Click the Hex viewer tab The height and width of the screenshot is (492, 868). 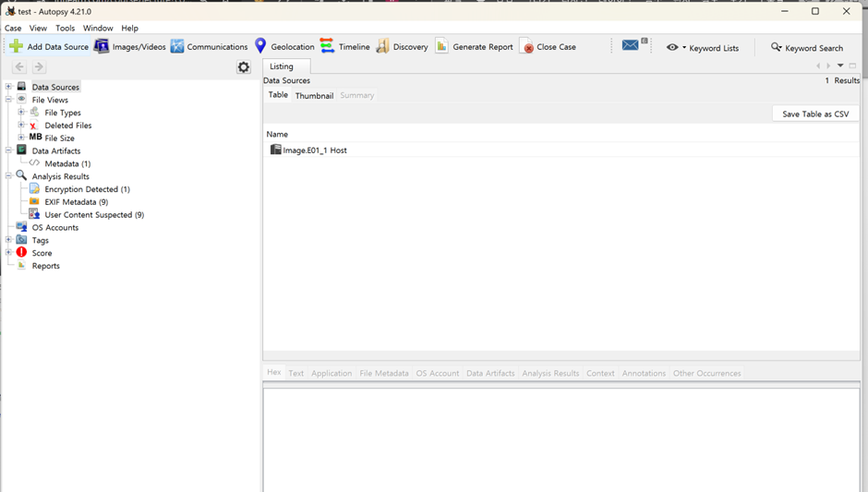(x=274, y=372)
